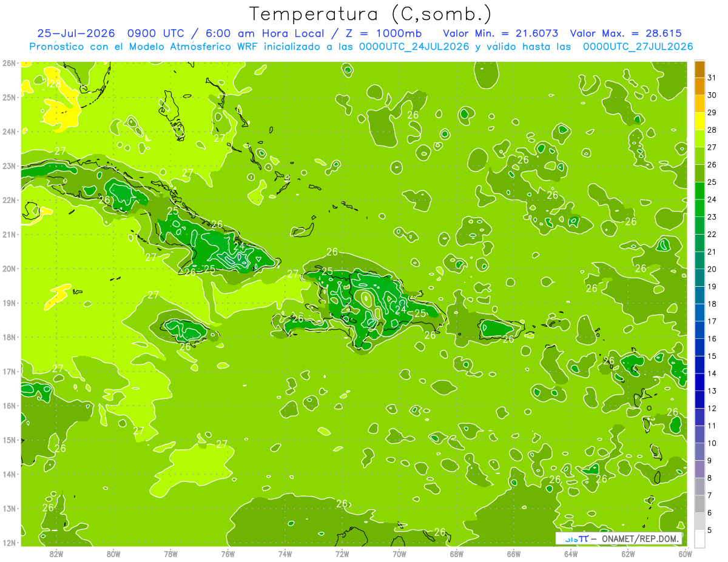Click the '60W' longitude axis label
The width and height of the screenshot is (728, 562).
686,553
